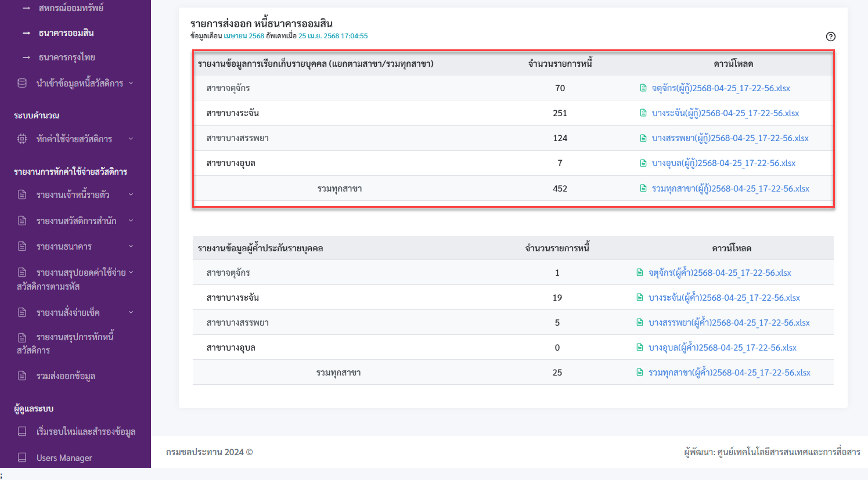Click document icon beside รายงานธนาคาร

pyautogui.click(x=22, y=246)
